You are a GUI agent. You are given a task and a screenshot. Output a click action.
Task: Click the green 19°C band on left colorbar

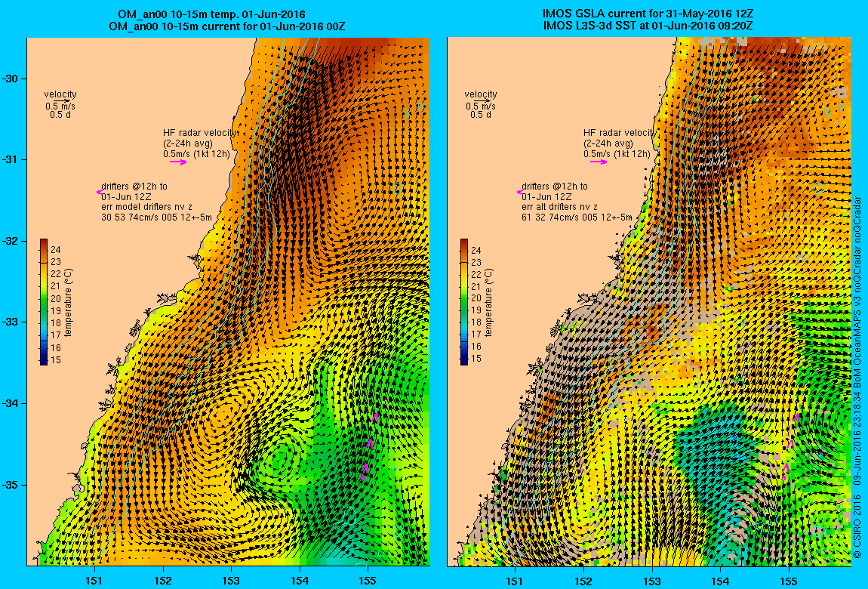coord(44,310)
